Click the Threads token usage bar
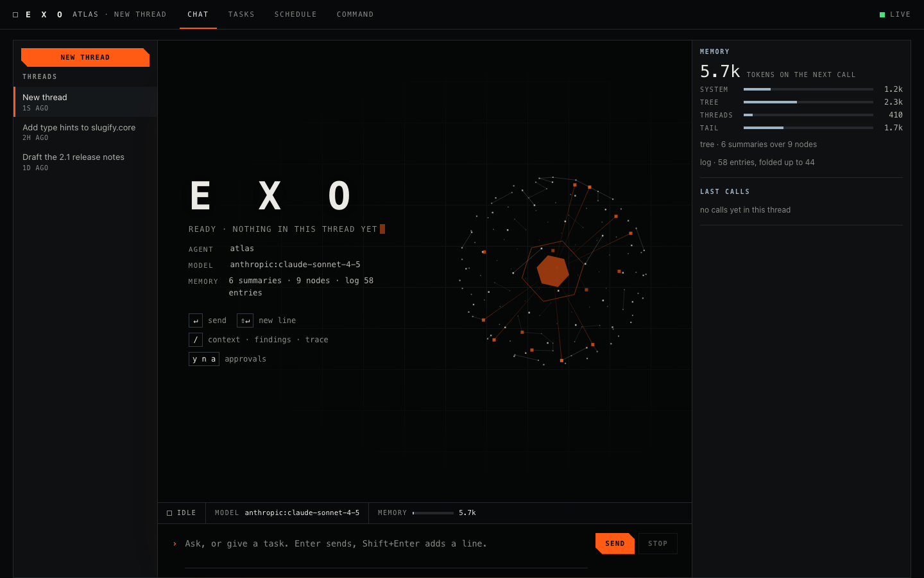 tap(809, 115)
